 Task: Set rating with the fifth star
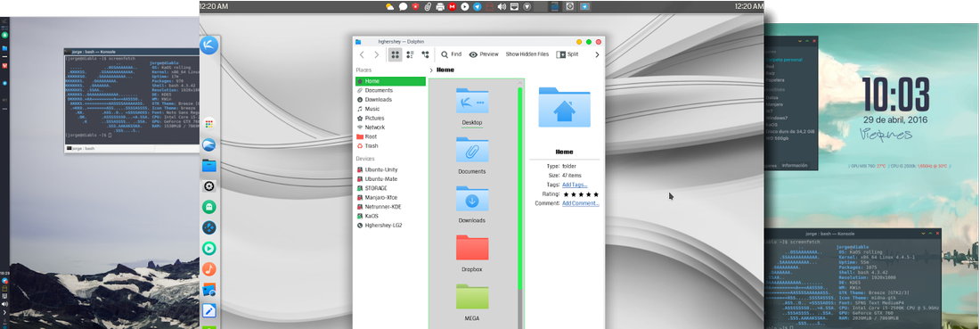click(x=596, y=193)
